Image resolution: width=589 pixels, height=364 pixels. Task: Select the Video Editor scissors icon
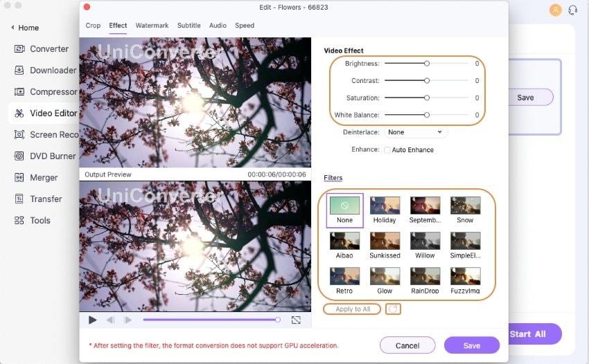click(x=19, y=113)
